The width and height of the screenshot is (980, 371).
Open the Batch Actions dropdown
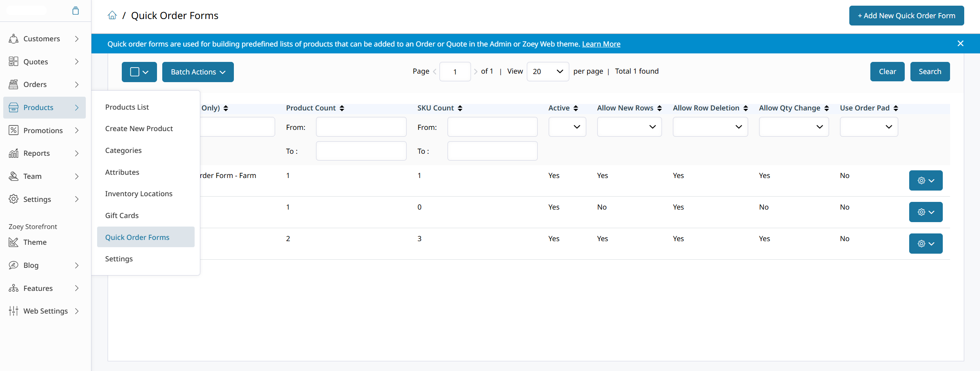(x=198, y=72)
